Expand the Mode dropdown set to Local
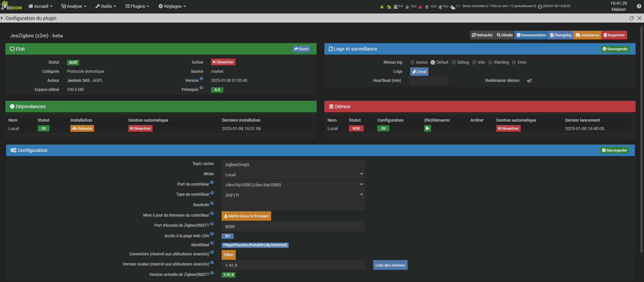Image resolution: width=644 pixels, height=282 pixels. 293,175
